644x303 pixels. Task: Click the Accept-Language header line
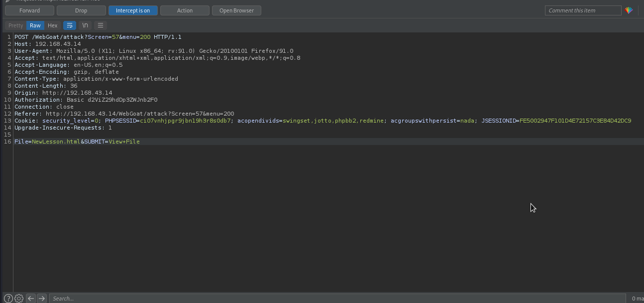point(68,65)
